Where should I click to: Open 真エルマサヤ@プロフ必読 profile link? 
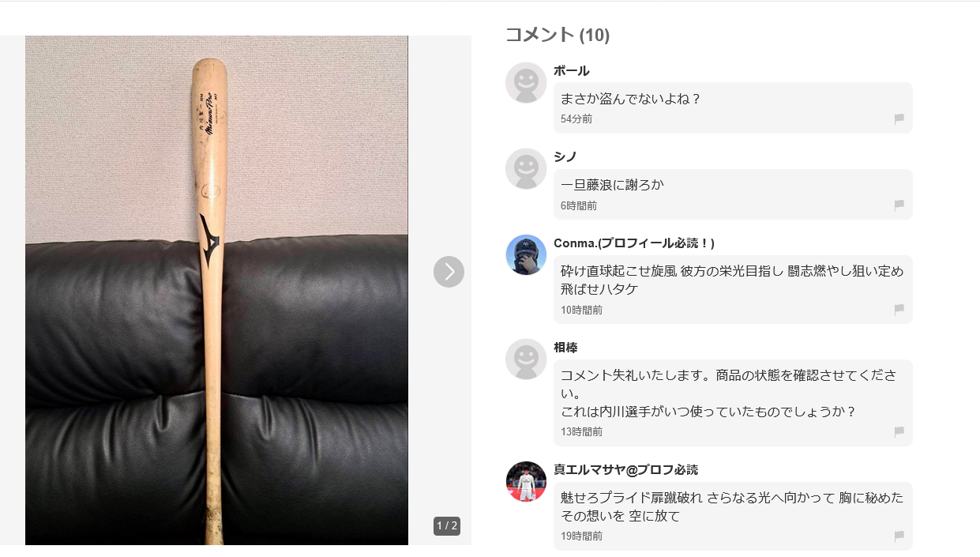(x=626, y=469)
